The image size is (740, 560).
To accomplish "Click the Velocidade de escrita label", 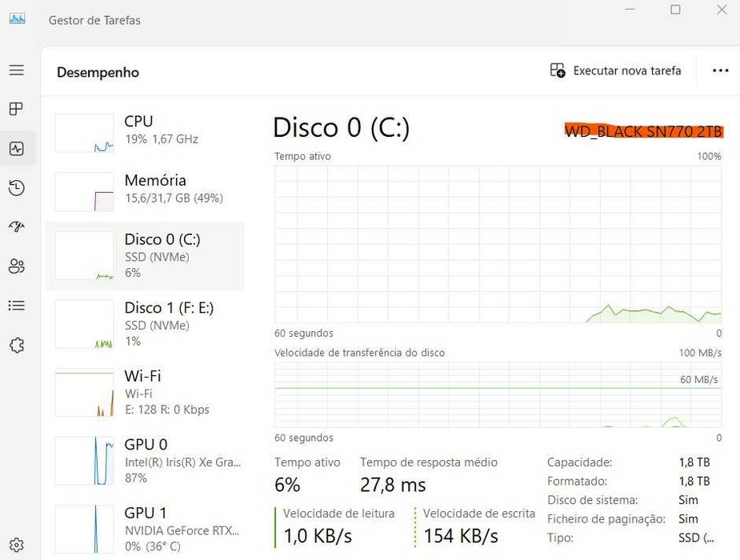I will 479,514.
